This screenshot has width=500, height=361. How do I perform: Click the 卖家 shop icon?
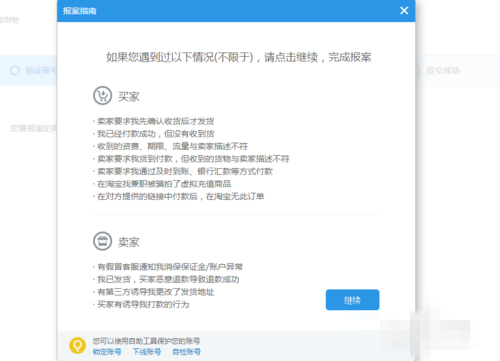pyautogui.click(x=102, y=241)
